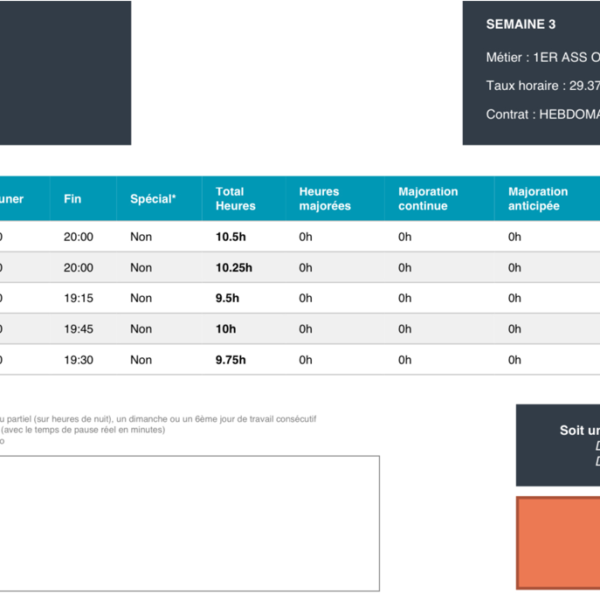Click the "Métier : 1ER ASS" line
This screenshot has width=600, height=600.
(543, 57)
